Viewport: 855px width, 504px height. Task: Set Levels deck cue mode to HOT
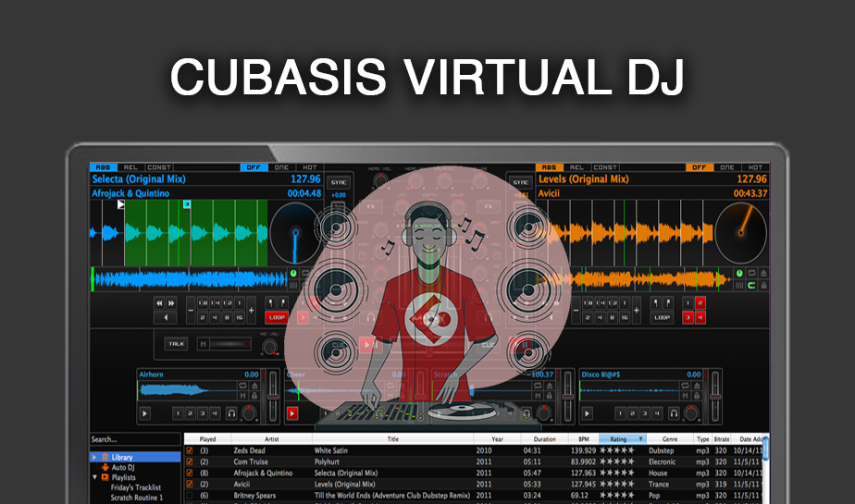756,167
